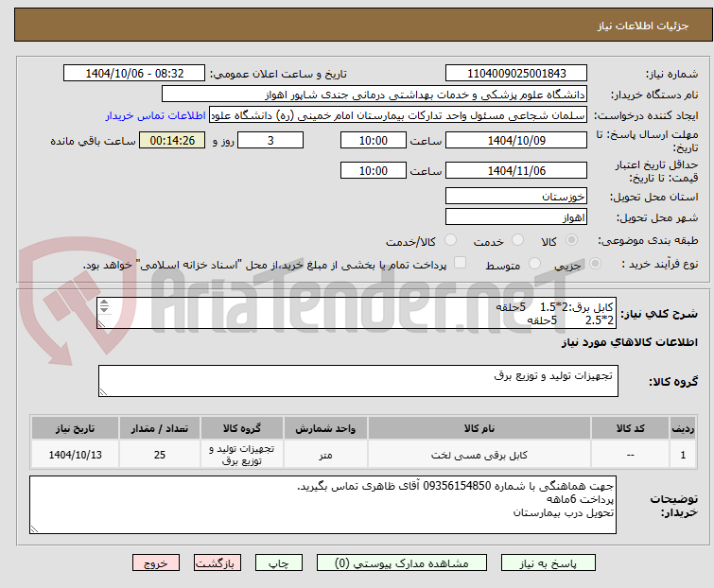Click the row number cell 1
Viewport: 714px width, 588px height.
pyautogui.click(x=683, y=455)
